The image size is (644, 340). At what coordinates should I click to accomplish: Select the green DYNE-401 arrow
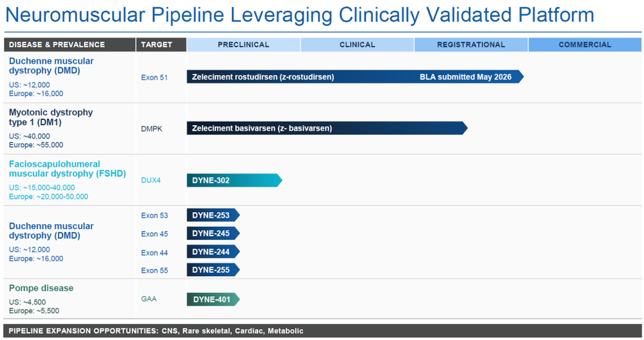coord(213,299)
